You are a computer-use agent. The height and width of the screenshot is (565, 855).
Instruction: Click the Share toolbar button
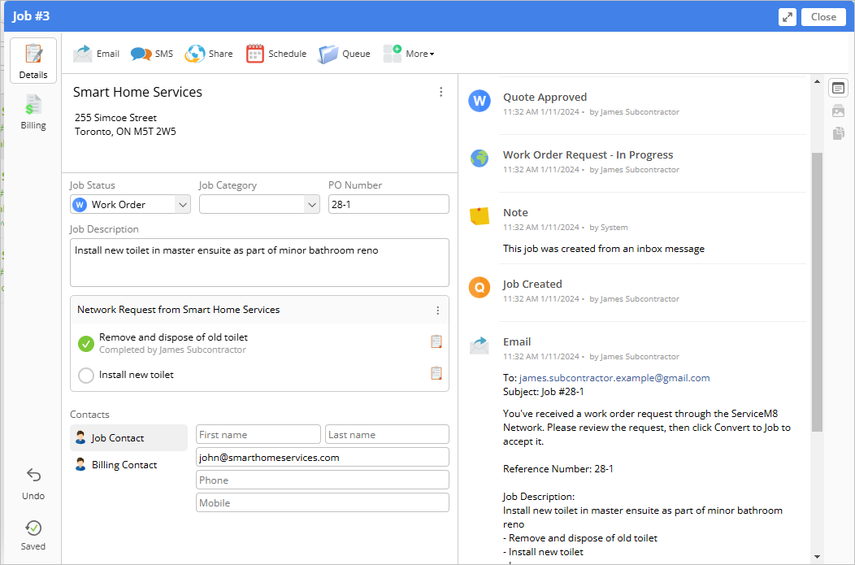pyautogui.click(x=208, y=53)
